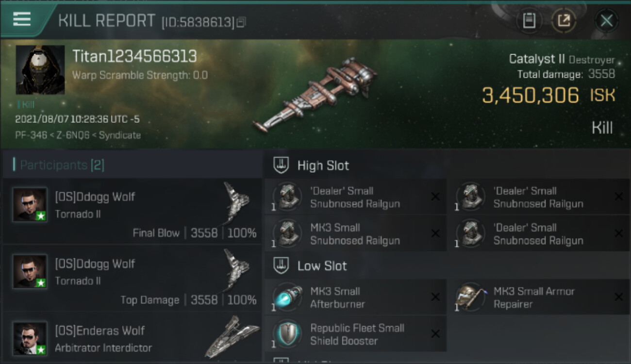Click the High Slot section header

tap(447, 165)
